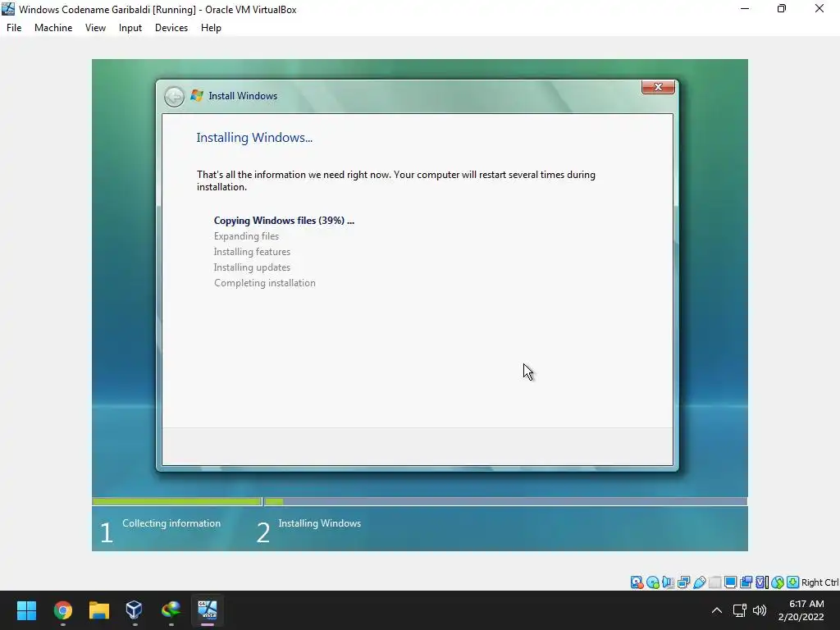Click the Installing Windows... heading
Image resolution: width=840 pixels, height=630 pixels.
coord(254,138)
